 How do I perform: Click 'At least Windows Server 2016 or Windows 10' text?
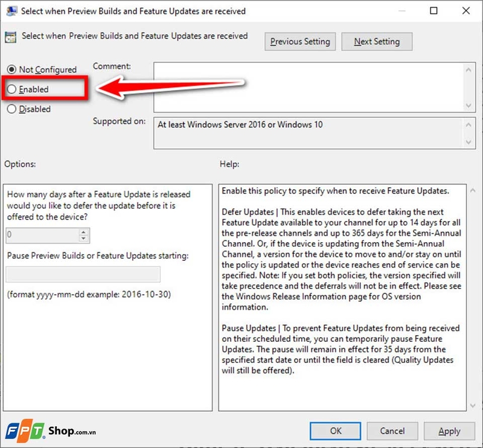[240, 124]
